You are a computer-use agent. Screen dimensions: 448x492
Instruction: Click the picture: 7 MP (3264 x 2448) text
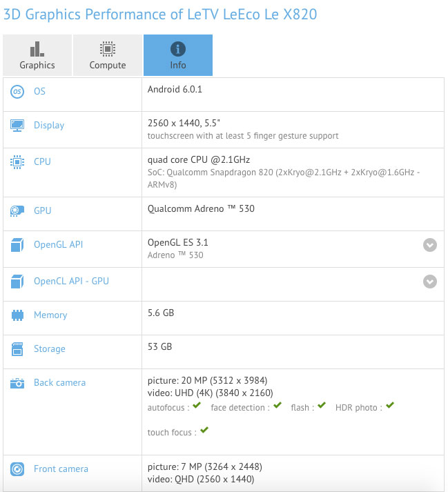click(x=205, y=467)
